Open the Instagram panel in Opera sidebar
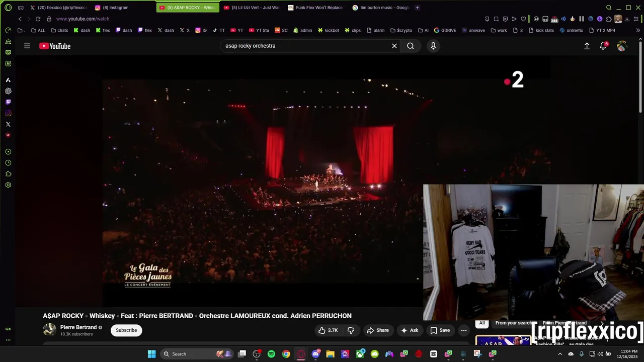This screenshot has width=644, height=362. [8, 113]
